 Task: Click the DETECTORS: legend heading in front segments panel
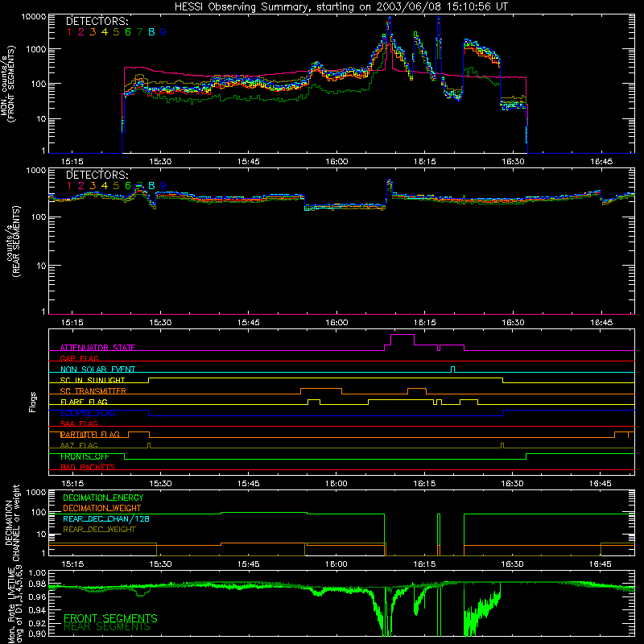pos(97,21)
